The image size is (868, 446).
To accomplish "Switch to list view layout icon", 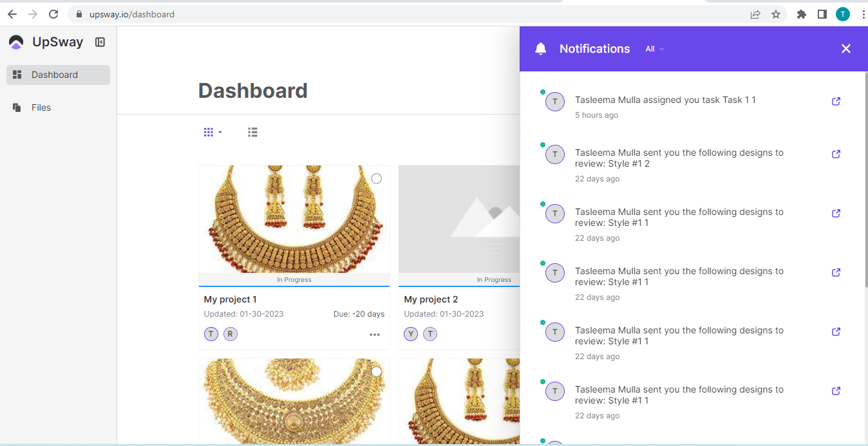I will click(x=252, y=132).
